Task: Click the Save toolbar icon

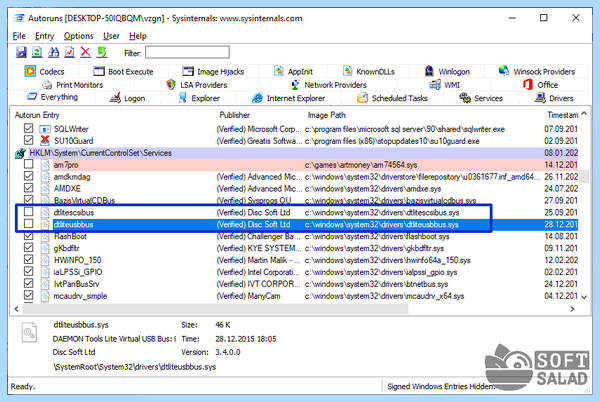Action: point(21,52)
